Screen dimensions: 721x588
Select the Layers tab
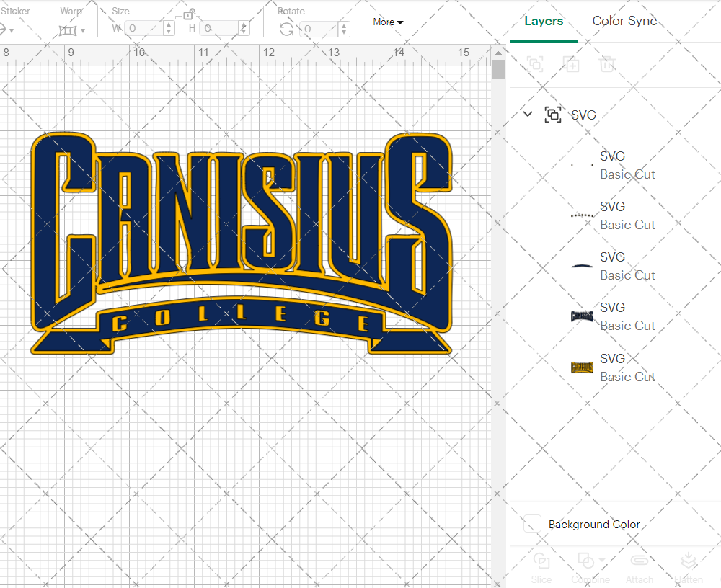(x=544, y=21)
